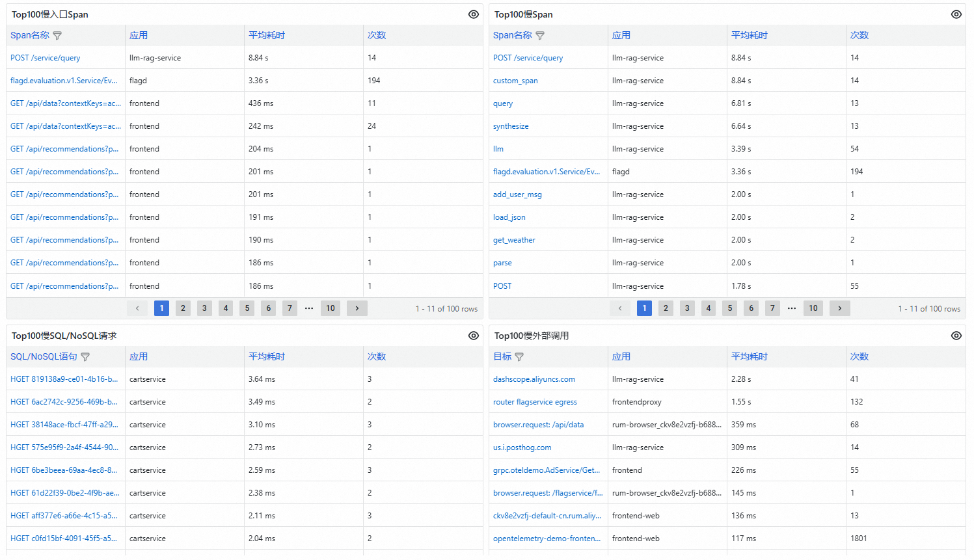
Task: Open synthesize span link
Action: [x=511, y=126]
